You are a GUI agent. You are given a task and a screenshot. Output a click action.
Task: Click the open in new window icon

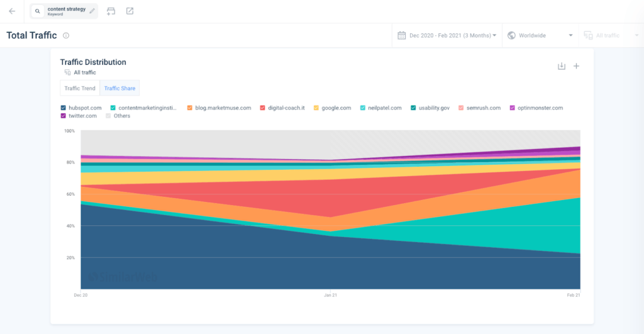(130, 11)
